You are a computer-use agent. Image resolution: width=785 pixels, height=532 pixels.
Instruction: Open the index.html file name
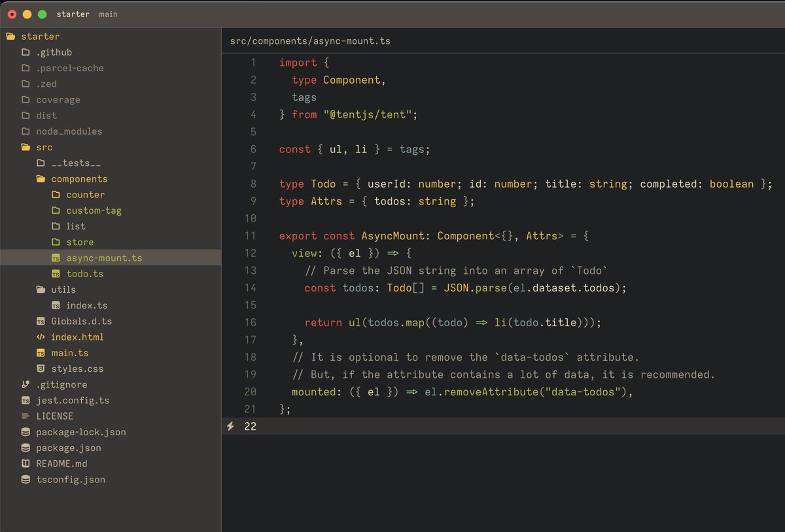point(77,337)
